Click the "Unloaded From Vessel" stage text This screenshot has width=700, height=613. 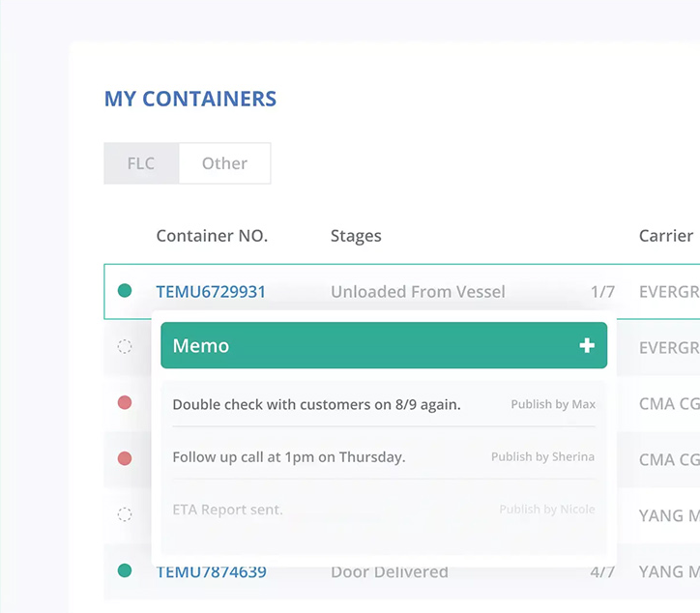pyautogui.click(x=418, y=292)
